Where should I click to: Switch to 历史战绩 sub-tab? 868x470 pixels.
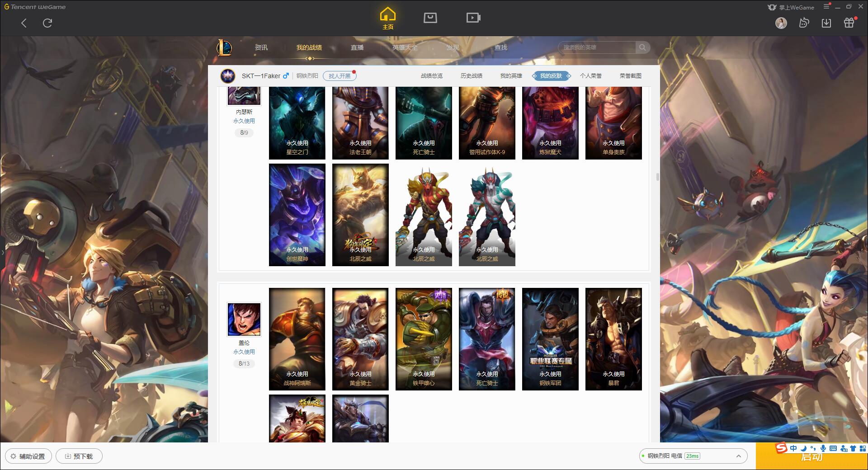click(472, 76)
